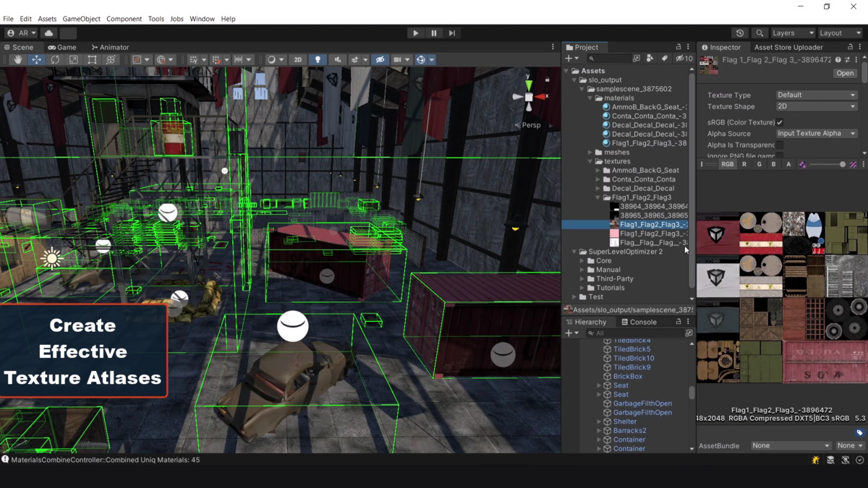Viewport: 868px width, 488px height.
Task: Select the Rotate tool
Action: (55, 59)
